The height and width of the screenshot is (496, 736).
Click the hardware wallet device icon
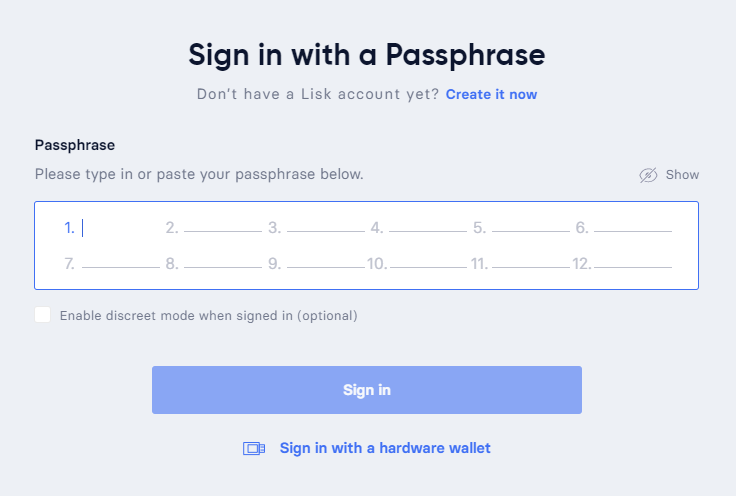coord(254,449)
